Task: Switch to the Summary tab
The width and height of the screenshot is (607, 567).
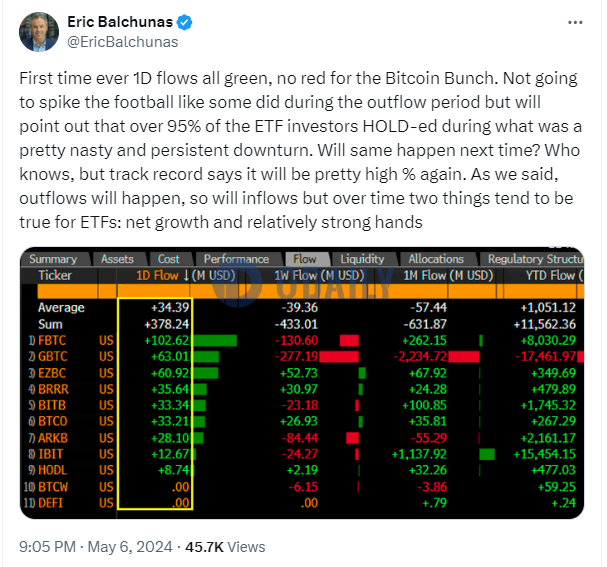Action: (53, 259)
